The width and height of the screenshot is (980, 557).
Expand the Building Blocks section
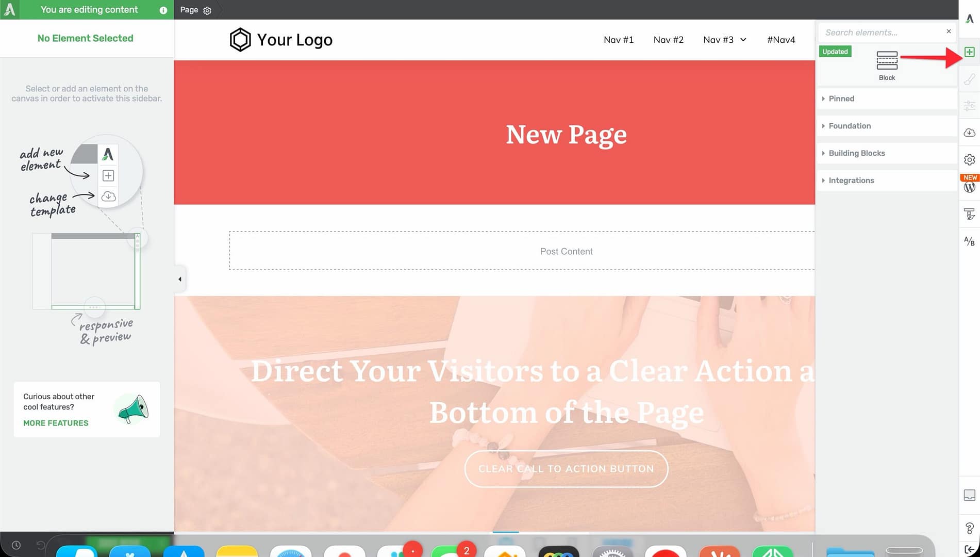(887, 153)
